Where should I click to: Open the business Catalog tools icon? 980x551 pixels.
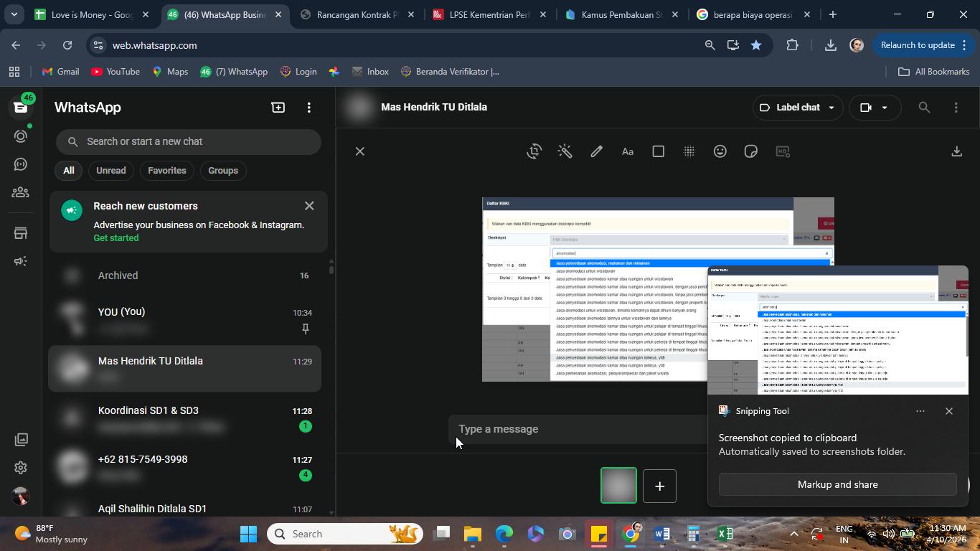[x=21, y=233]
